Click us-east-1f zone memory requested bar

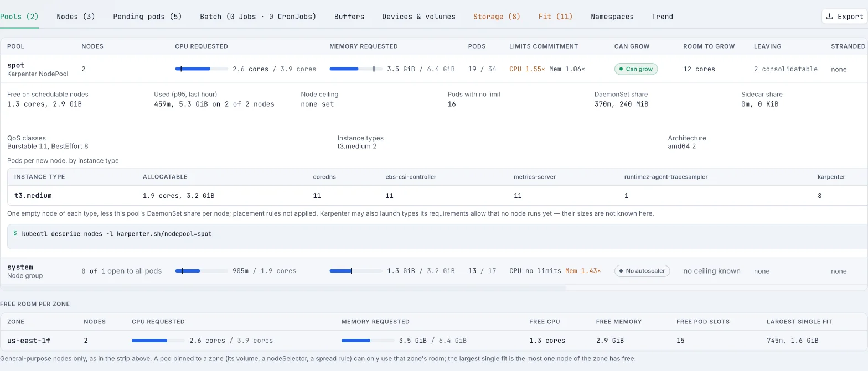point(368,341)
